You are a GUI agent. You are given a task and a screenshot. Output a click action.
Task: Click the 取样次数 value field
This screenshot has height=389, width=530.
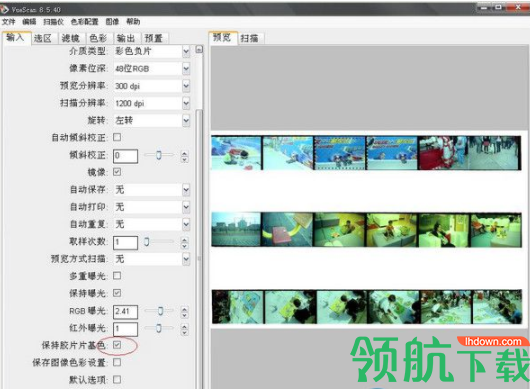click(125, 242)
